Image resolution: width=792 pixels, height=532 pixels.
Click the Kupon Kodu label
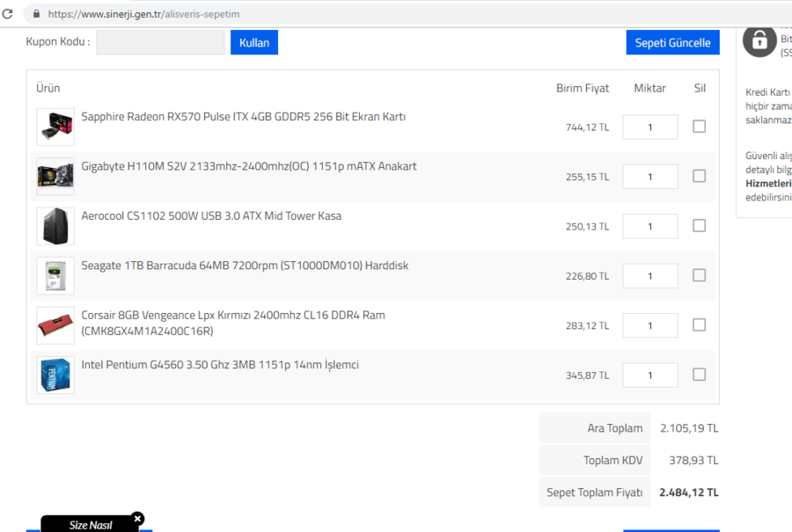(58, 42)
